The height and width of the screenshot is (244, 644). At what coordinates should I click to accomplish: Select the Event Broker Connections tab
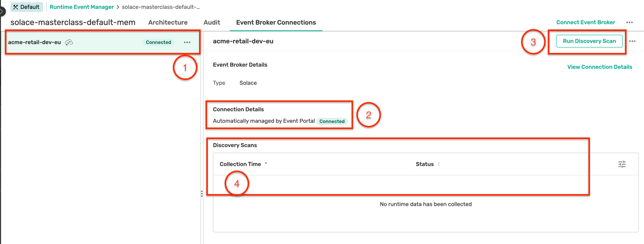click(276, 23)
